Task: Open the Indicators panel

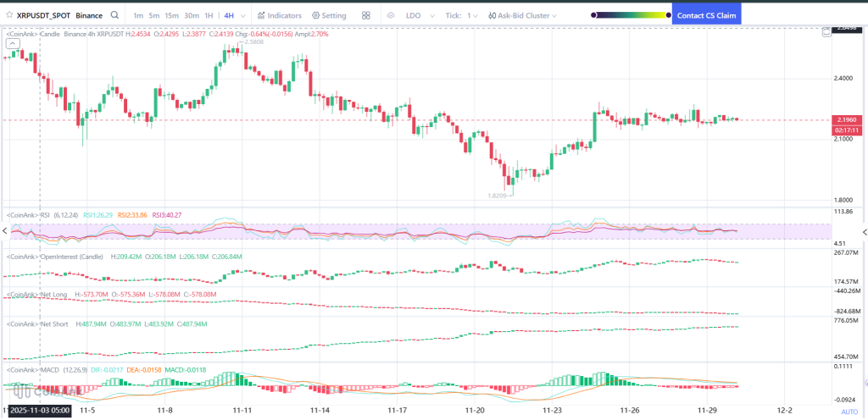Action: (x=279, y=15)
